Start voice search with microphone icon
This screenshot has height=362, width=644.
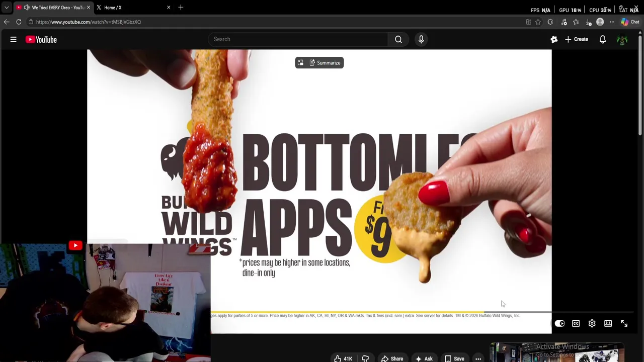(x=421, y=39)
